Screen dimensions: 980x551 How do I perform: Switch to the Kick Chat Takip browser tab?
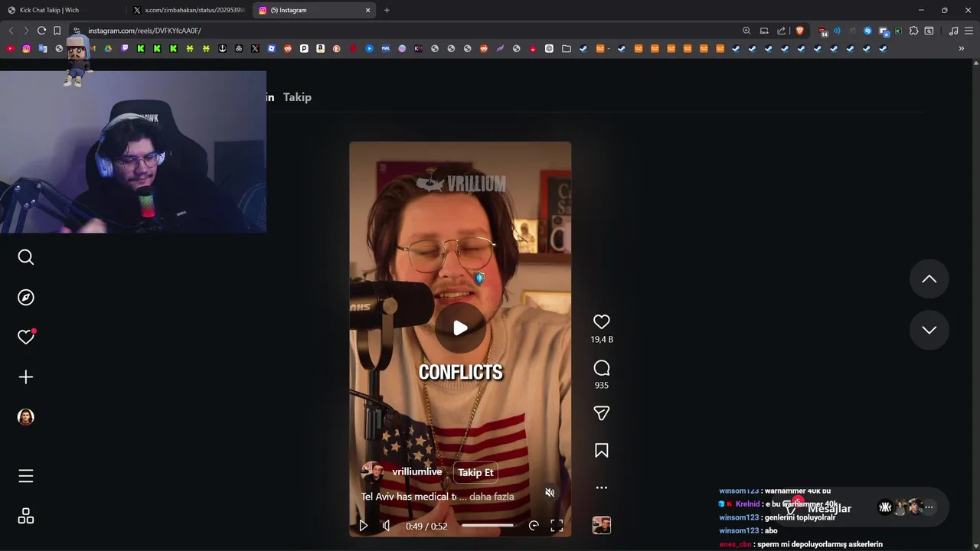(63, 10)
